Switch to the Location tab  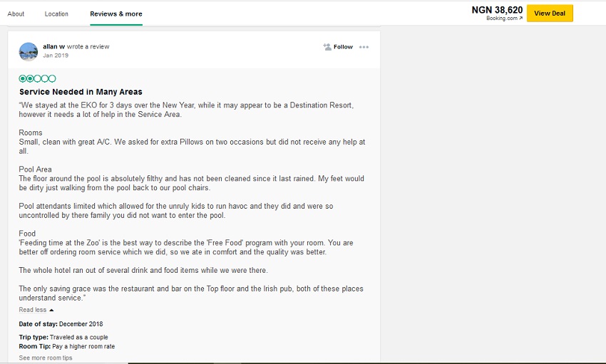click(x=56, y=14)
